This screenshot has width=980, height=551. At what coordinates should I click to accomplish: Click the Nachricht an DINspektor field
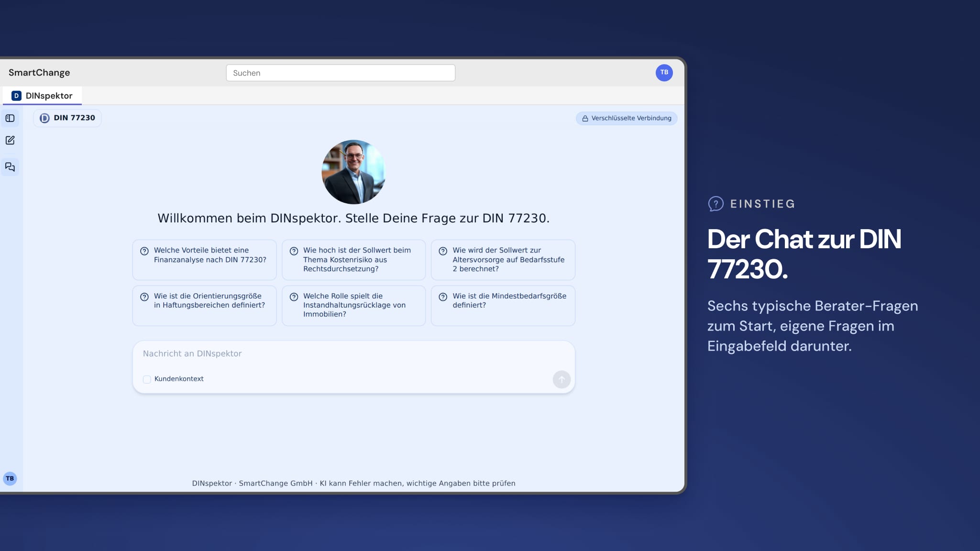click(x=353, y=353)
